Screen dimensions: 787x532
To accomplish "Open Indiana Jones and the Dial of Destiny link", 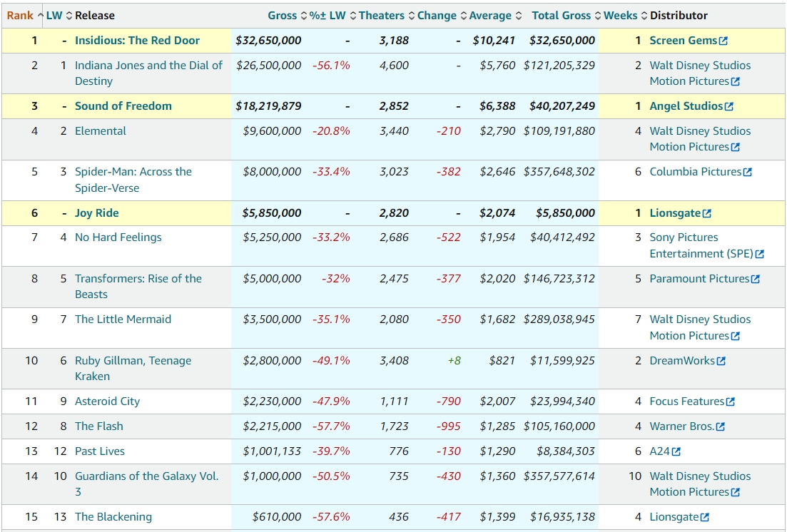I will coord(148,73).
